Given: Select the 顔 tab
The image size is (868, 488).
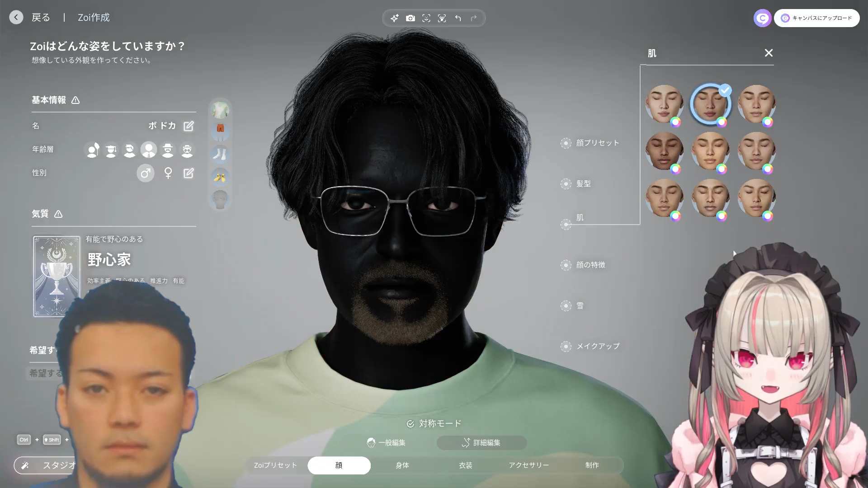Looking at the screenshot, I should [339, 465].
